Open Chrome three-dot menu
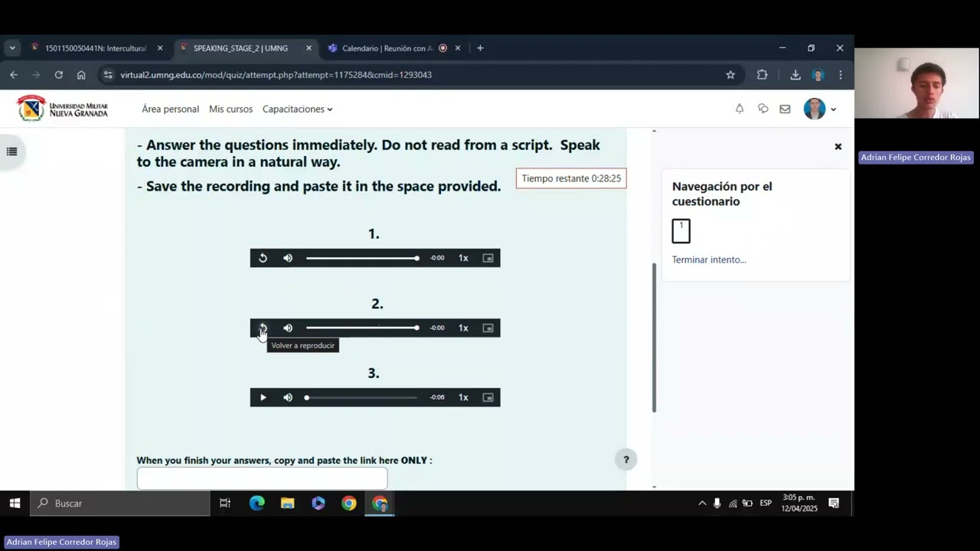This screenshot has width=980, height=551. (x=841, y=75)
